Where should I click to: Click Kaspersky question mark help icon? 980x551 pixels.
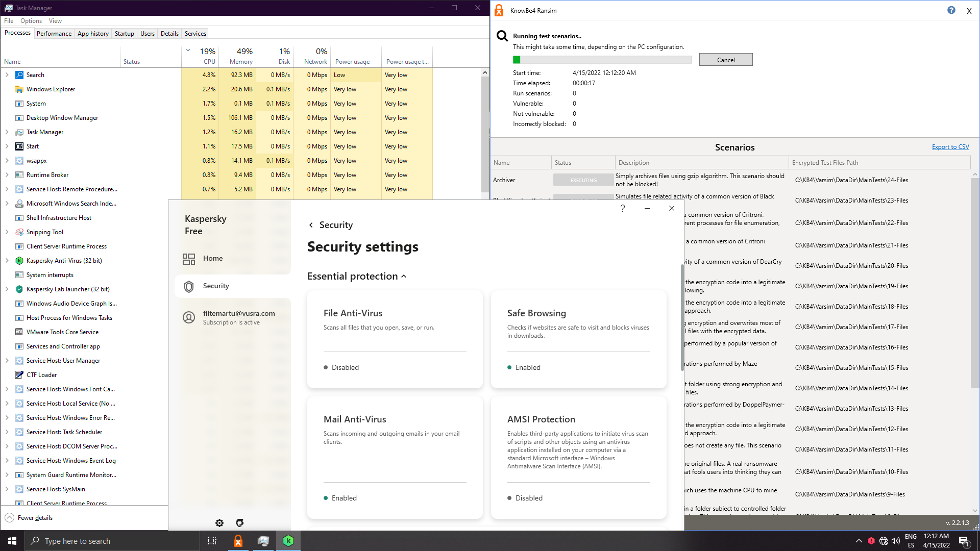click(623, 208)
